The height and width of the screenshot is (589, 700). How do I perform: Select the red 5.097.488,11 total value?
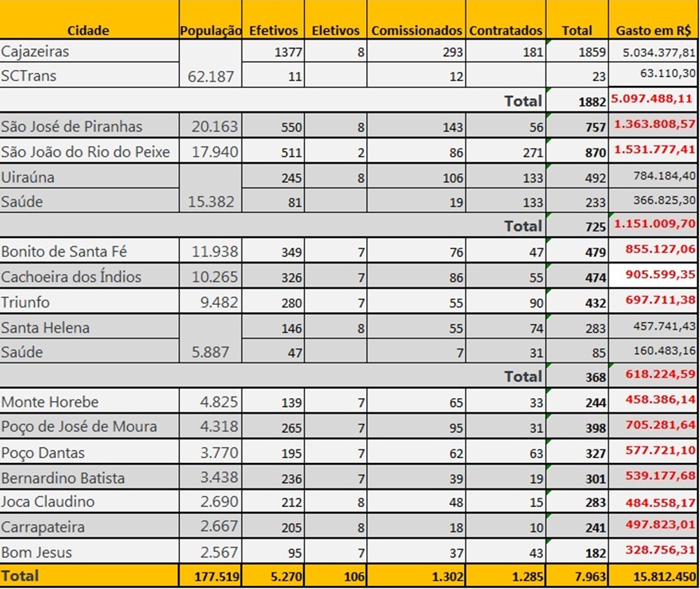653,100
